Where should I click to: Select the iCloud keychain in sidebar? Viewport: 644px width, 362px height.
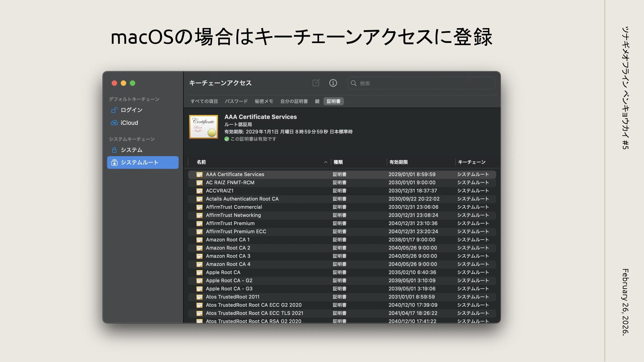coord(129,123)
